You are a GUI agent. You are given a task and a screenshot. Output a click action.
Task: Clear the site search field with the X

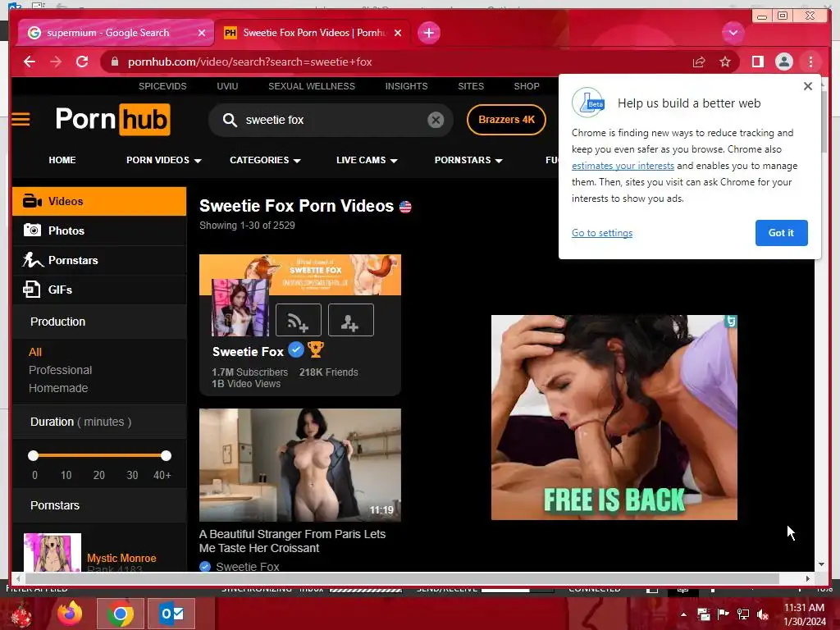click(436, 120)
